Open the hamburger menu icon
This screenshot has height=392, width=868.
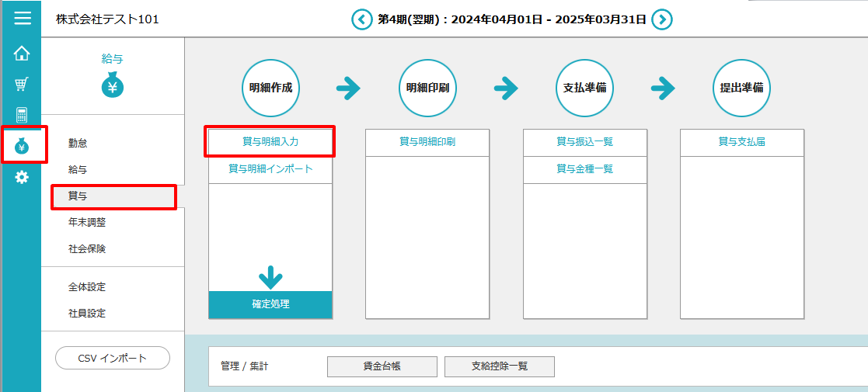point(23,19)
